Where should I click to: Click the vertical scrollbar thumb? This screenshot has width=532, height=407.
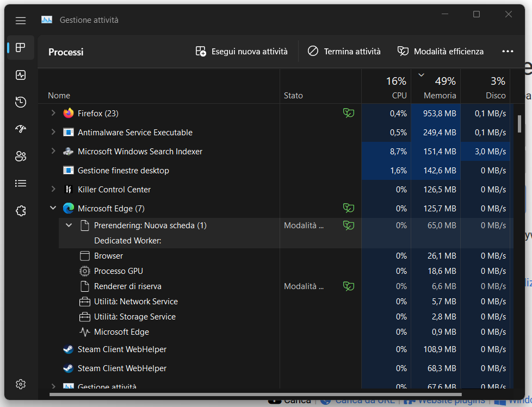pyautogui.click(x=519, y=124)
